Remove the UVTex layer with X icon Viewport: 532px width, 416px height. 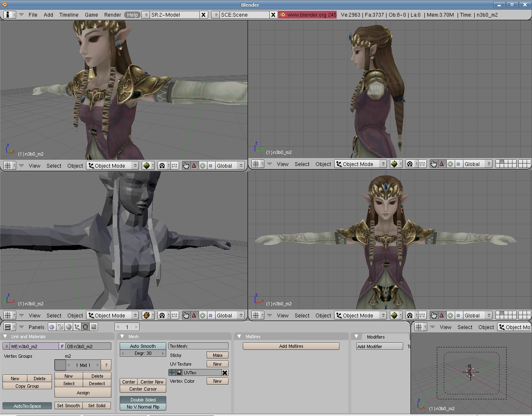[x=225, y=373]
